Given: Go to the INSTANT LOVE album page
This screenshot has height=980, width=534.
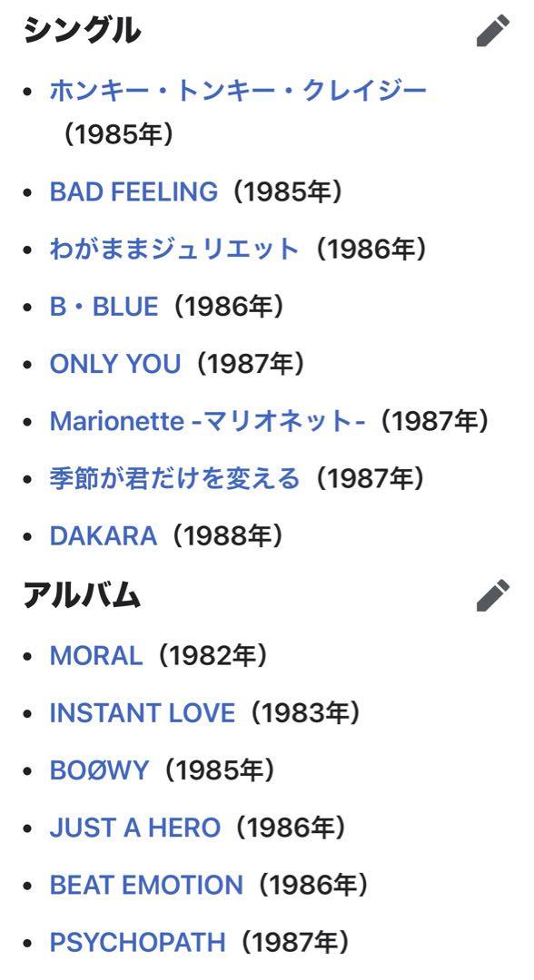Looking at the screenshot, I should click(143, 712).
